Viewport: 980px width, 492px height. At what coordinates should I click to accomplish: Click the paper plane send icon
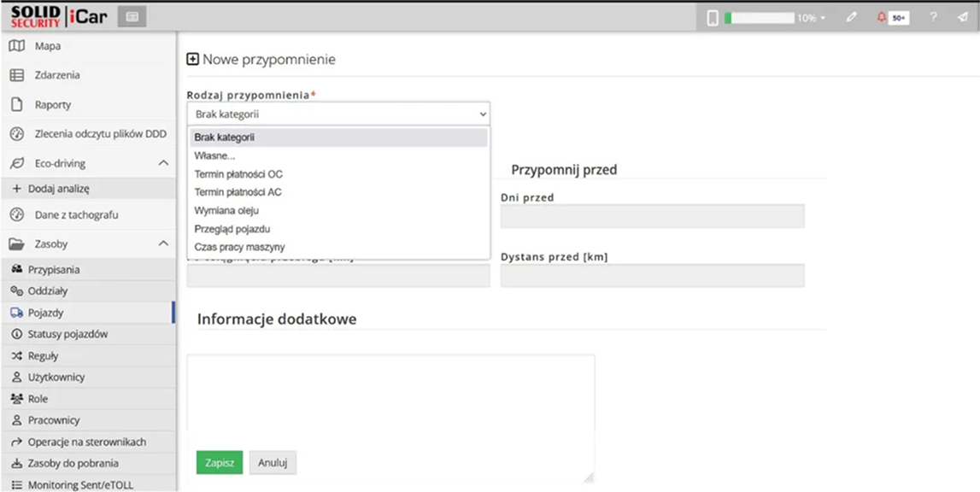coord(963,17)
